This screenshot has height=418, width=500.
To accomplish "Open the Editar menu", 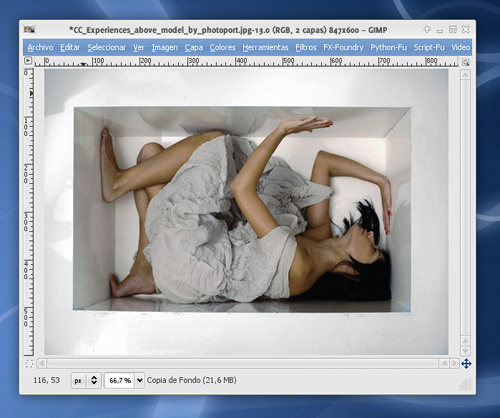I will tap(70, 47).
